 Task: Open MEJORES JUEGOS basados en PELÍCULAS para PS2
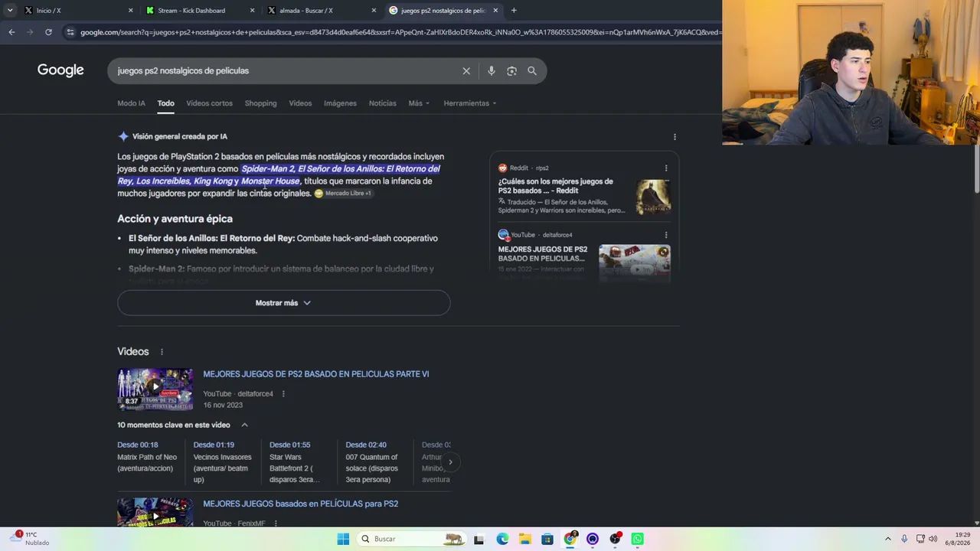point(300,504)
